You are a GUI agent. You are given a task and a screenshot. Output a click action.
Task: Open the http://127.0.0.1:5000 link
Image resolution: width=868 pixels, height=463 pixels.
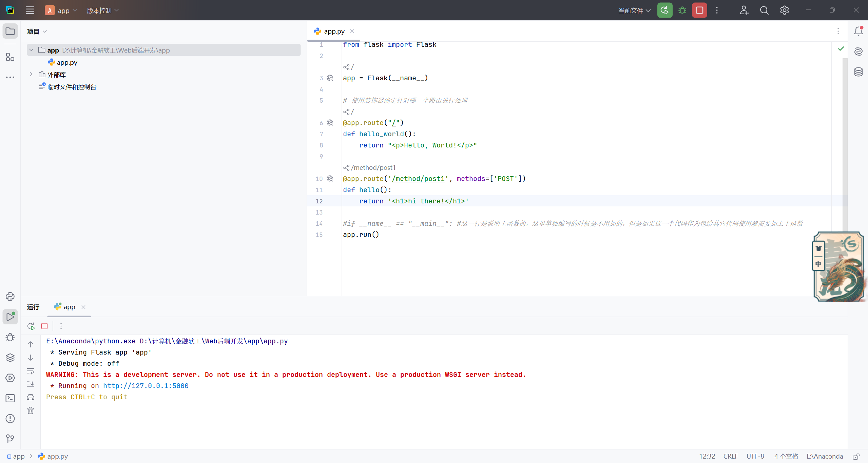pyautogui.click(x=146, y=386)
